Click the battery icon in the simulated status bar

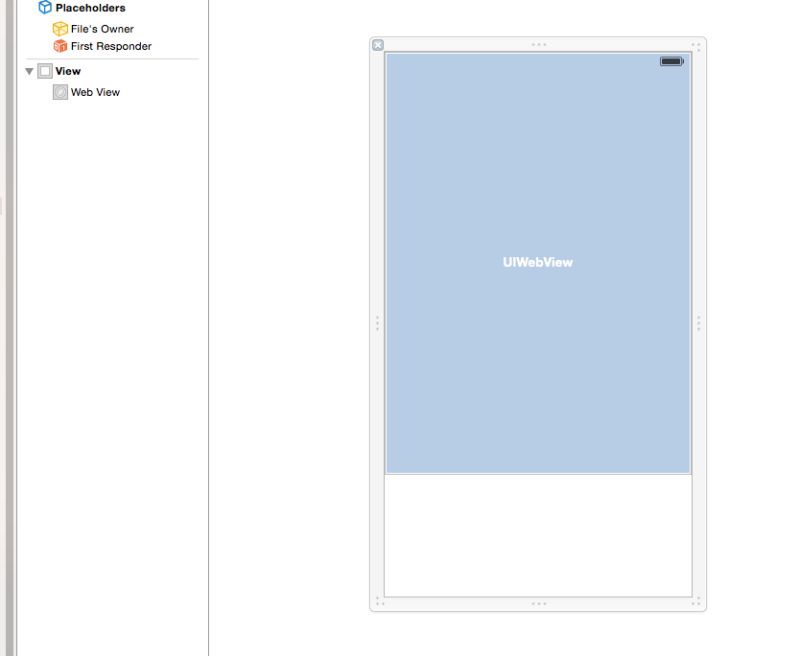click(670, 60)
